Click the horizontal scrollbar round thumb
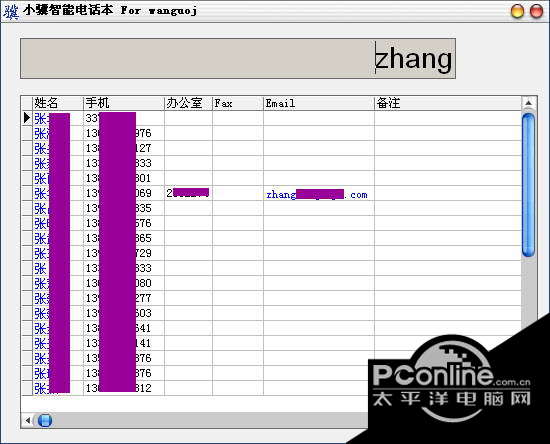 (x=45, y=420)
